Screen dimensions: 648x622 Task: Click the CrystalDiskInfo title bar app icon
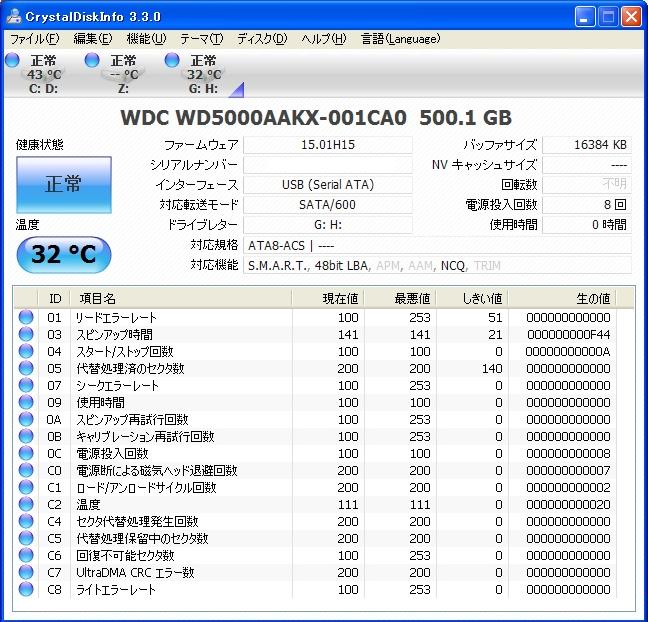[12, 16]
